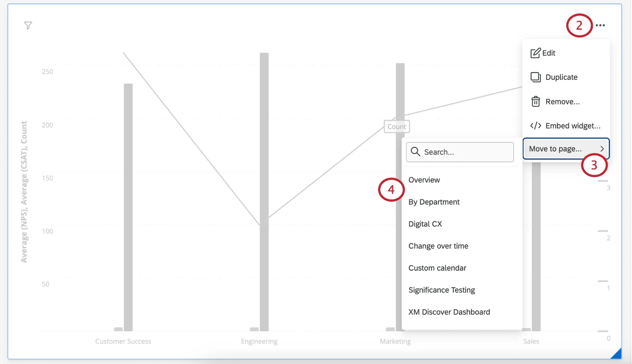Image resolution: width=632 pixels, height=364 pixels.
Task: Select the Change over time page
Action: 438,246
